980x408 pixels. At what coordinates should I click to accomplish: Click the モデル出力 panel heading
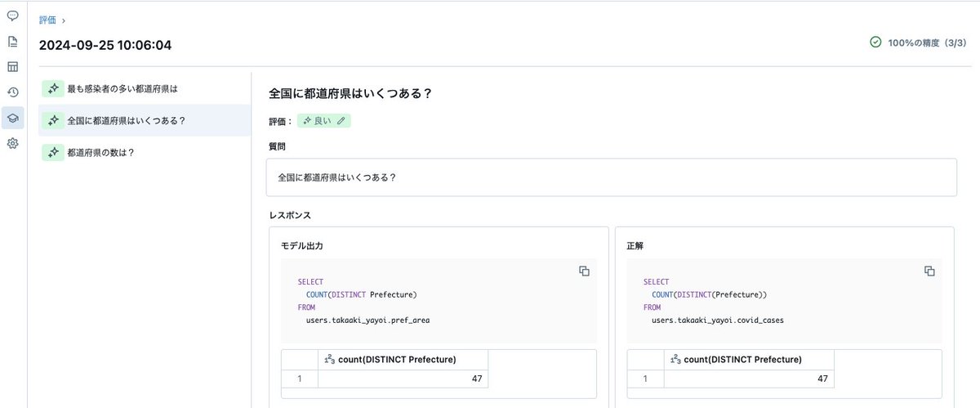(303, 245)
